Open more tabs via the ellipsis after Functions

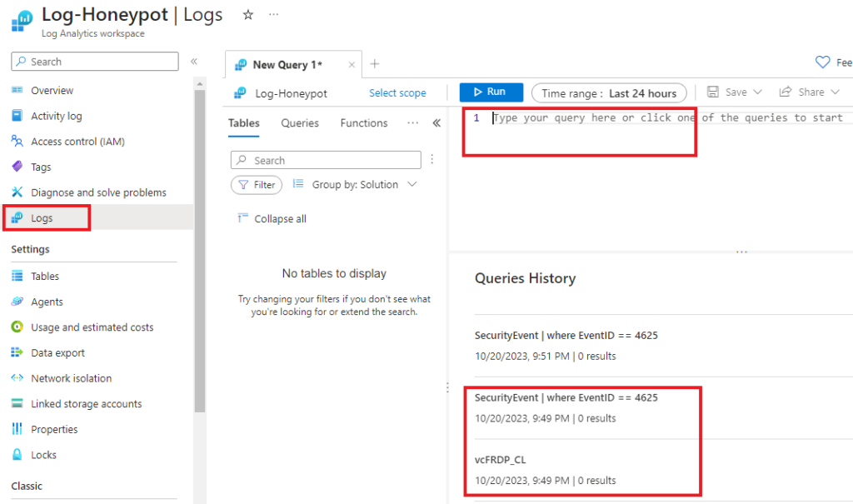(x=413, y=123)
